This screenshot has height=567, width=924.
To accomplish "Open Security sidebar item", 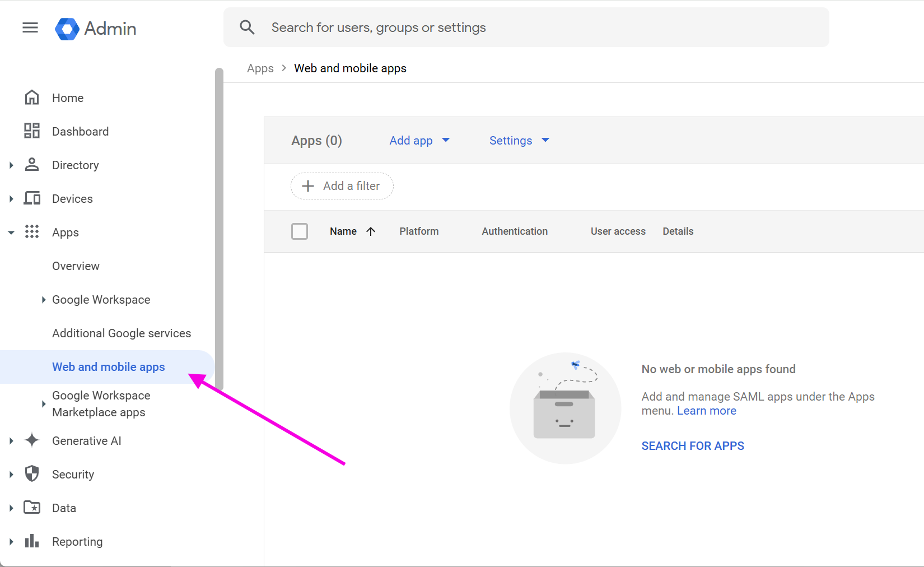I will [x=73, y=475].
